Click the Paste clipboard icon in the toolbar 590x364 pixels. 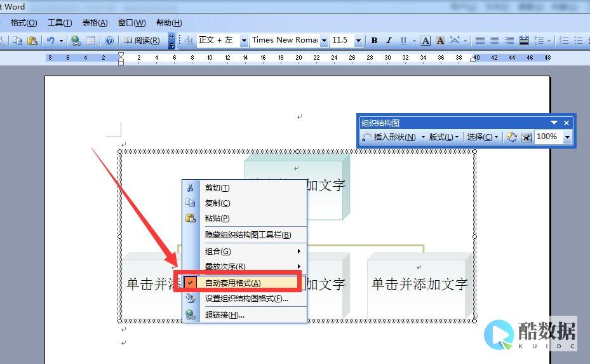tap(33, 40)
